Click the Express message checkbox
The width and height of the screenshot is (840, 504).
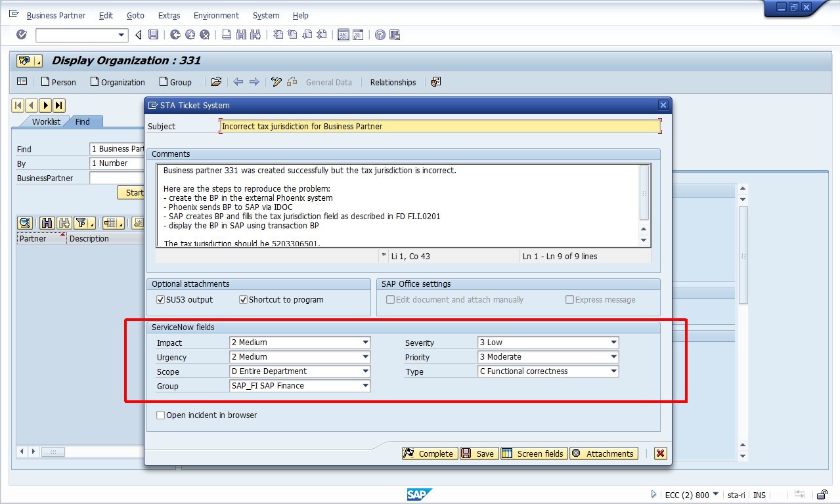tap(569, 300)
